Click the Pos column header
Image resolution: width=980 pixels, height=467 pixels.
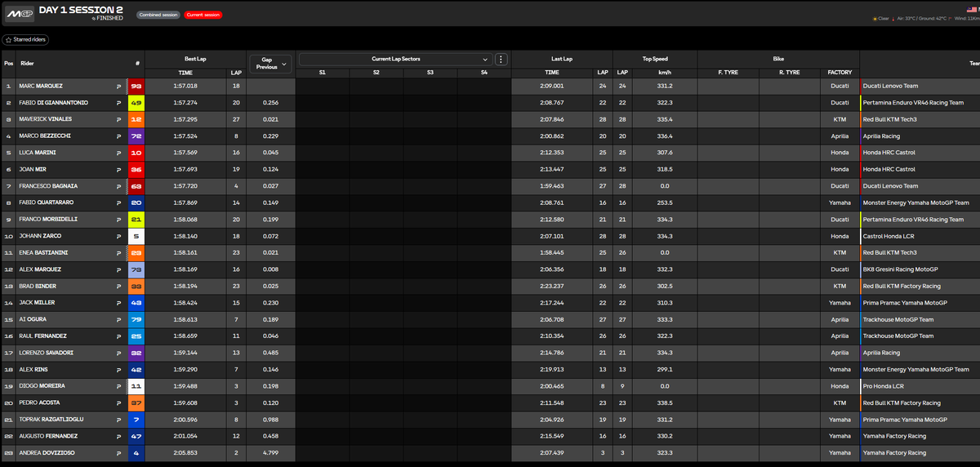tap(8, 63)
